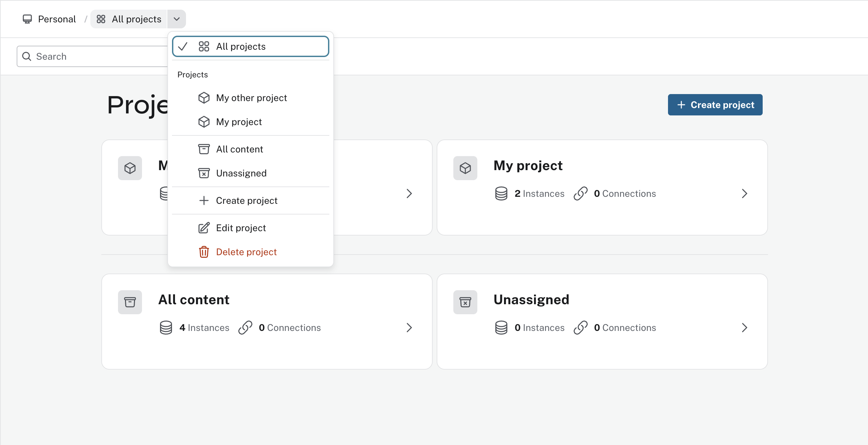Open partially hidden project card chevron arrow
868x445 pixels.
click(409, 193)
